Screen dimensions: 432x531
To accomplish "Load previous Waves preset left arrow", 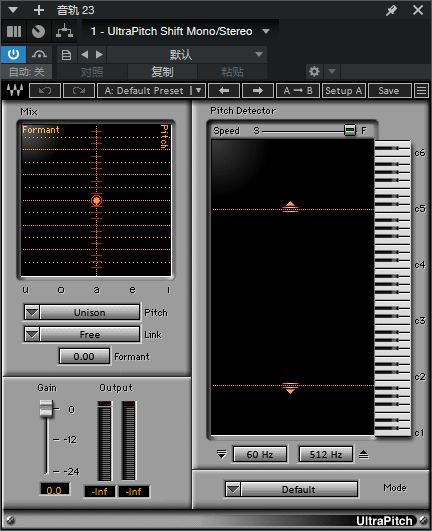I will pyautogui.click(x=224, y=91).
